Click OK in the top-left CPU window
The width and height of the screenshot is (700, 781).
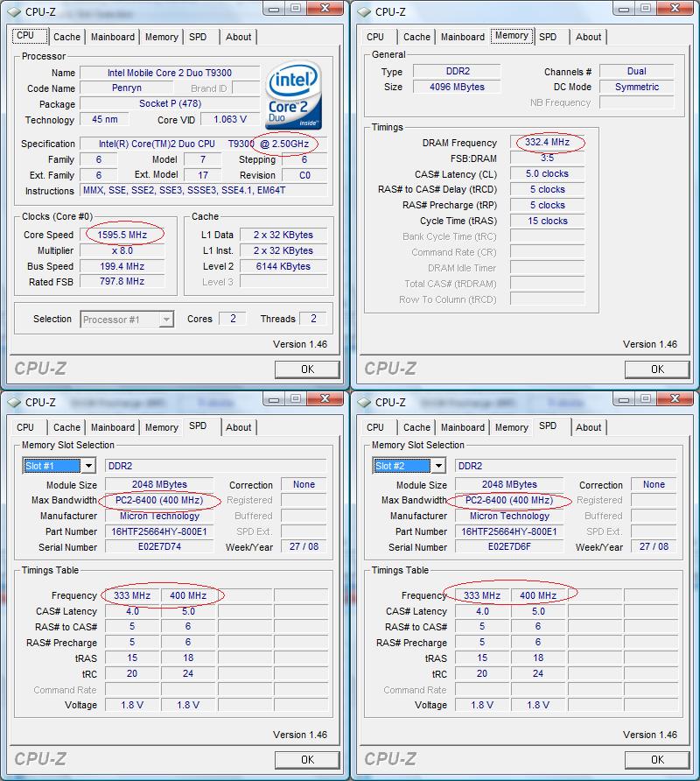click(x=307, y=369)
